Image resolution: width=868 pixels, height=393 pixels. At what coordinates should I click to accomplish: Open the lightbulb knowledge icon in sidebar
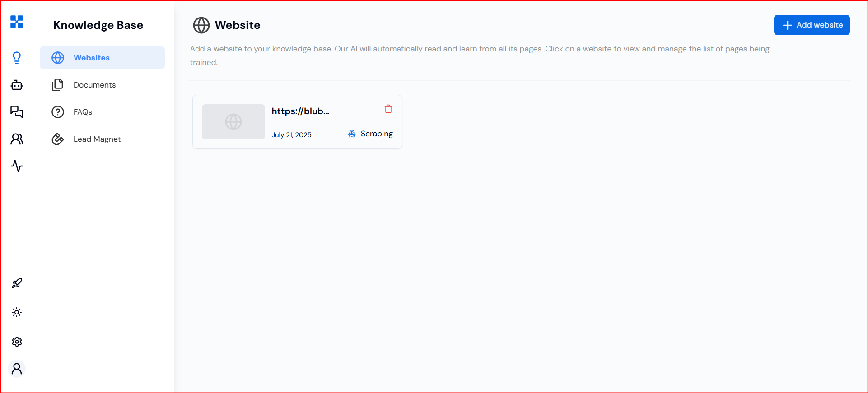click(17, 58)
